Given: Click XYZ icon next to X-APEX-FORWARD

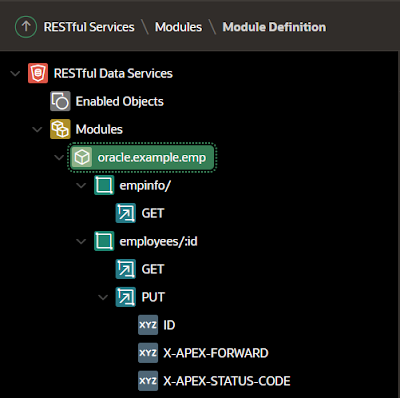Looking at the screenshot, I should pyautogui.click(x=148, y=353).
